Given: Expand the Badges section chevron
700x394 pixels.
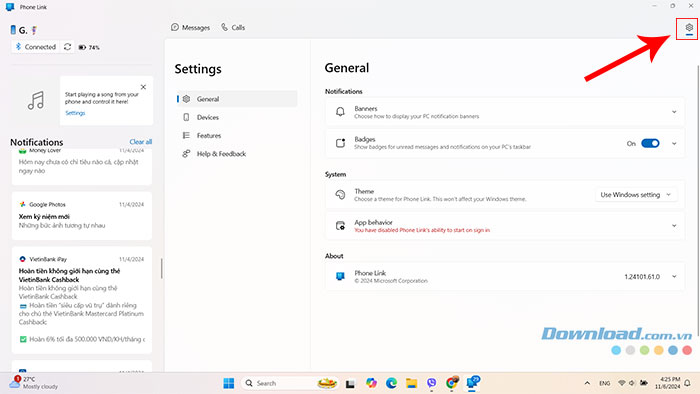Looking at the screenshot, I should coord(674,143).
